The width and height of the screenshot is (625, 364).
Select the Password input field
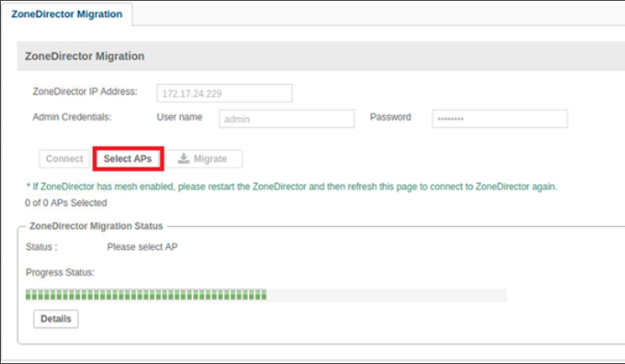[x=499, y=119]
